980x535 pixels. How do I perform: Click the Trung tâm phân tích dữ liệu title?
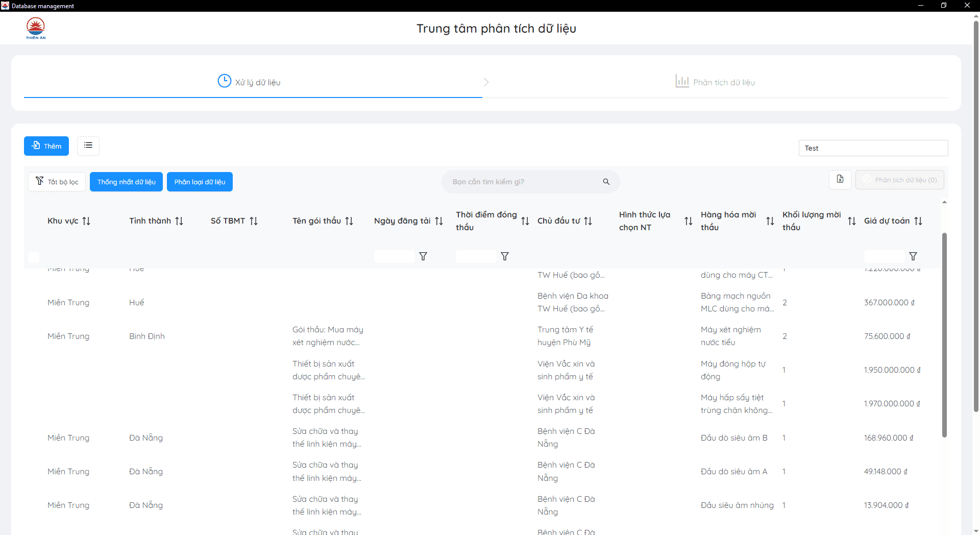tap(496, 29)
